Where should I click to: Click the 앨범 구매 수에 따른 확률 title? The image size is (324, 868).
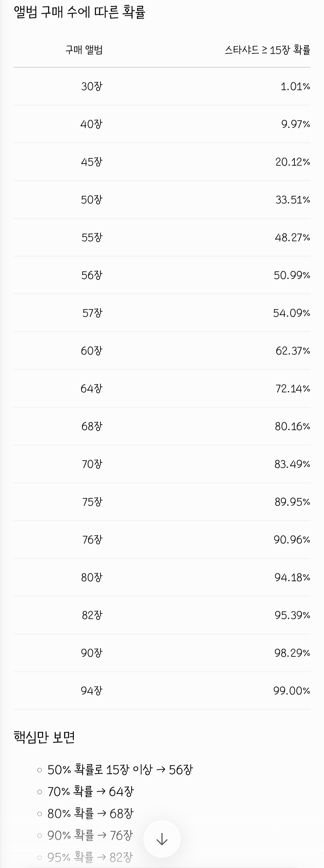tap(79, 12)
